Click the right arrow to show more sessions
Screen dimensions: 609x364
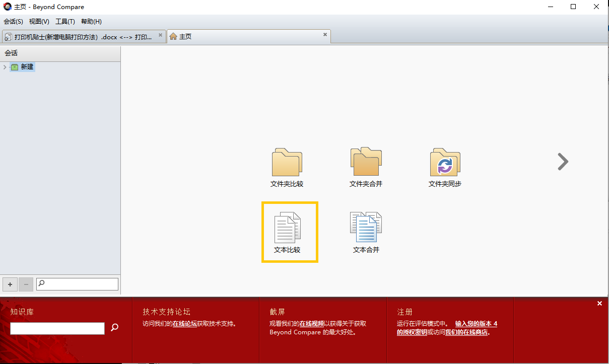point(562,162)
